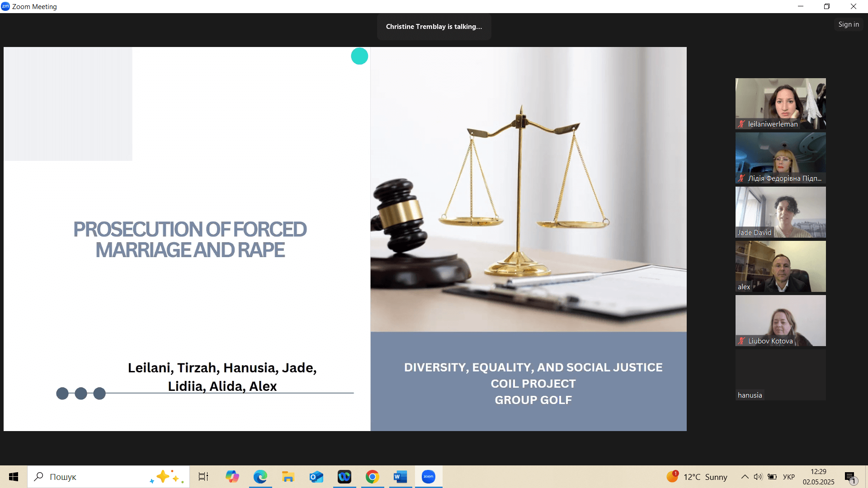Open Microsoft Edge in the taskbar

[260, 477]
